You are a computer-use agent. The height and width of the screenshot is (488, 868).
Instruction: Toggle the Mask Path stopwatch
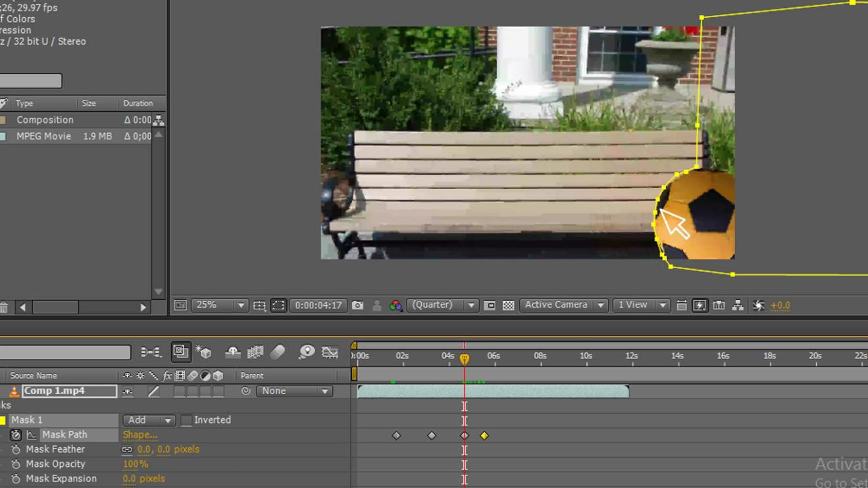tap(16, 435)
